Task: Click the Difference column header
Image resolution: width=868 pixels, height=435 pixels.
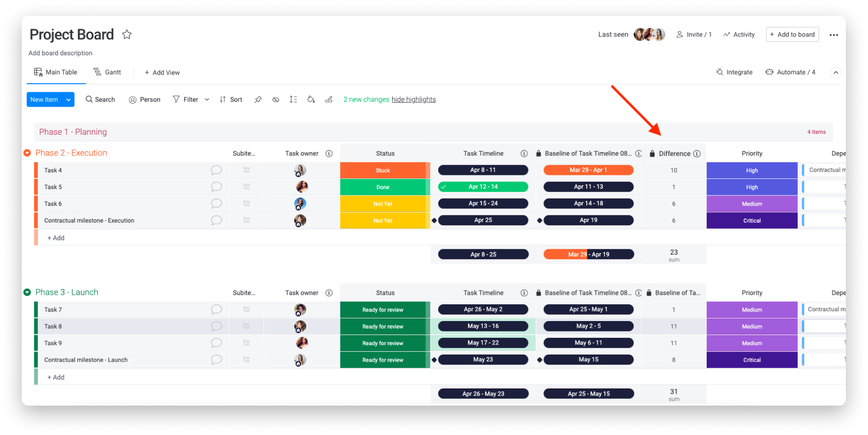Action: [675, 154]
